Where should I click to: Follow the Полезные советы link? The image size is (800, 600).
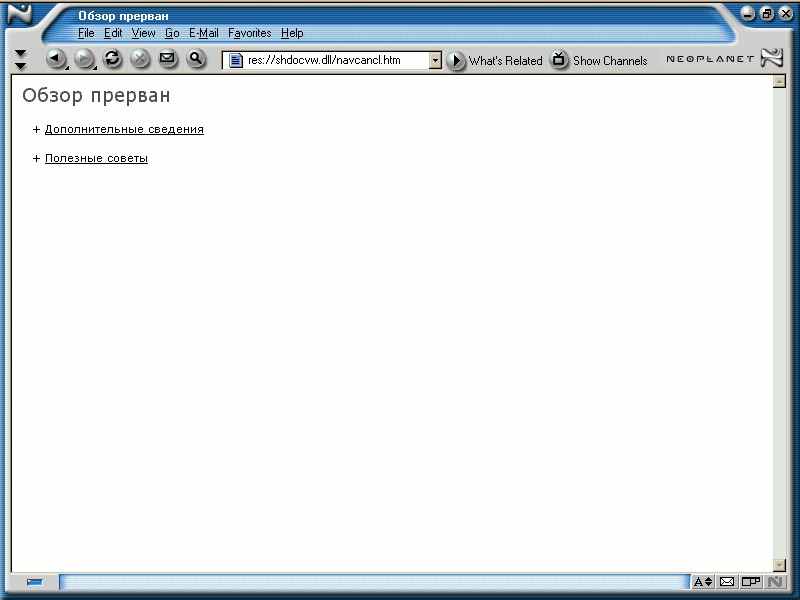[x=96, y=159]
